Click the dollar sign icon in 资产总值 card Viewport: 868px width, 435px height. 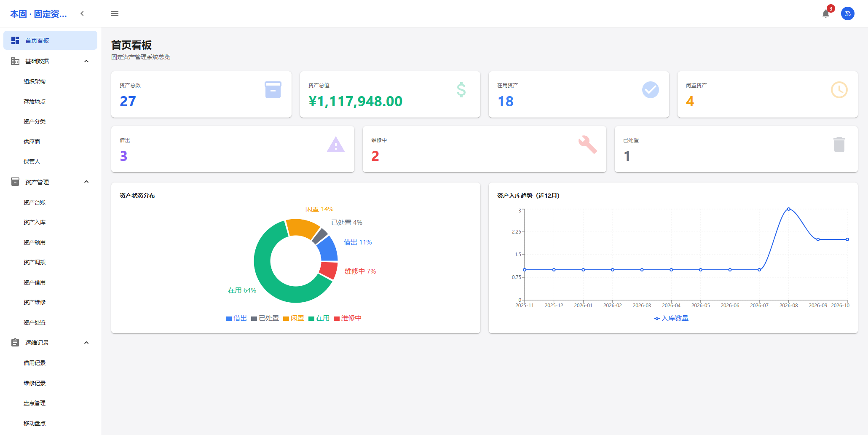click(x=461, y=90)
